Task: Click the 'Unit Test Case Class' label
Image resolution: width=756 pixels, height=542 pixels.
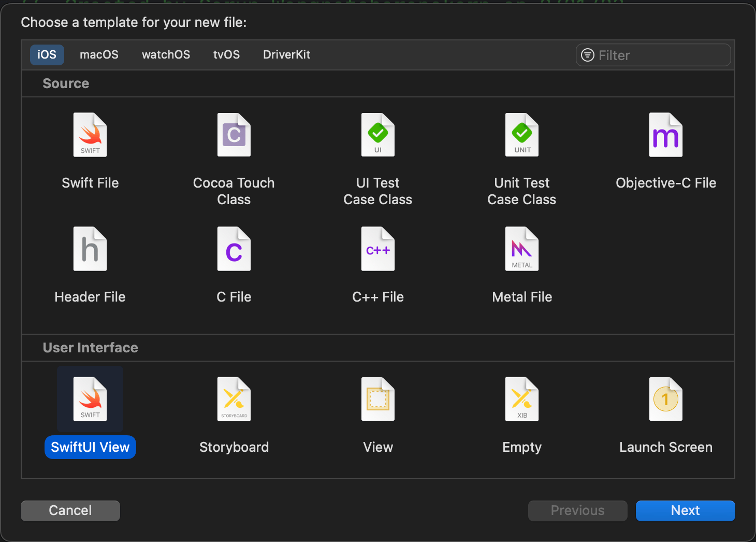Action: (x=522, y=191)
